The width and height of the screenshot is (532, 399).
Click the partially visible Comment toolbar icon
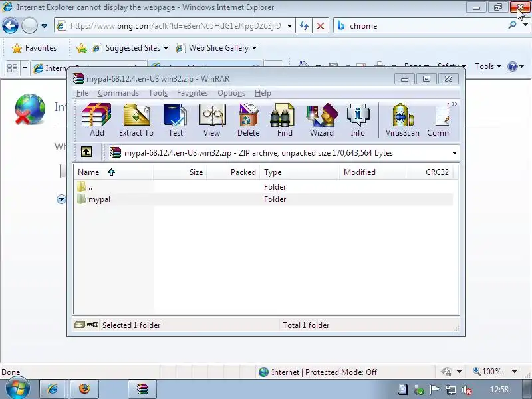pyautogui.click(x=438, y=120)
